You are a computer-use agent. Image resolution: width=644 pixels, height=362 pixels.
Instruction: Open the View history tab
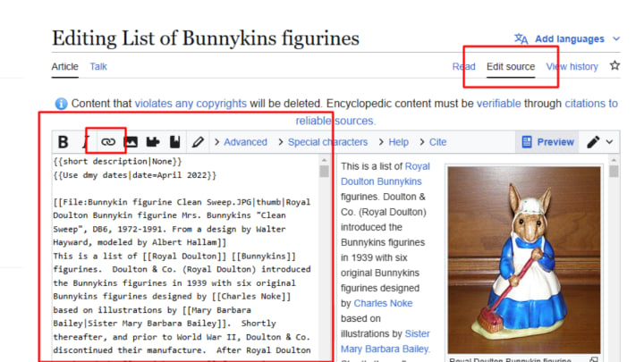(572, 66)
